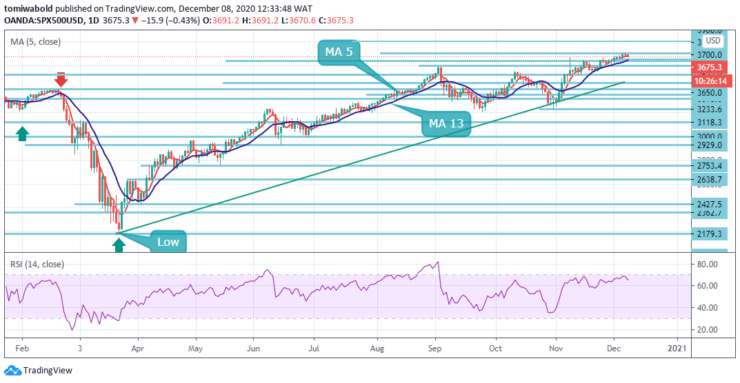Open the USD currency selector

[713, 41]
